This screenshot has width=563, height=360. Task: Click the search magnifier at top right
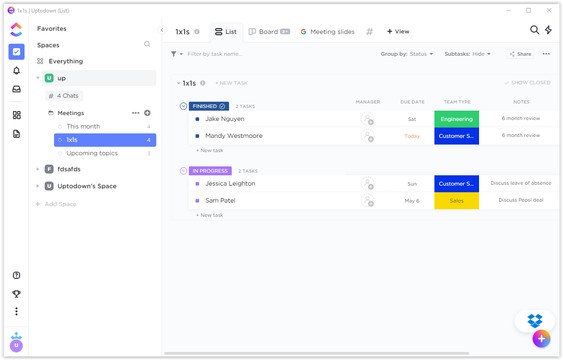point(534,30)
